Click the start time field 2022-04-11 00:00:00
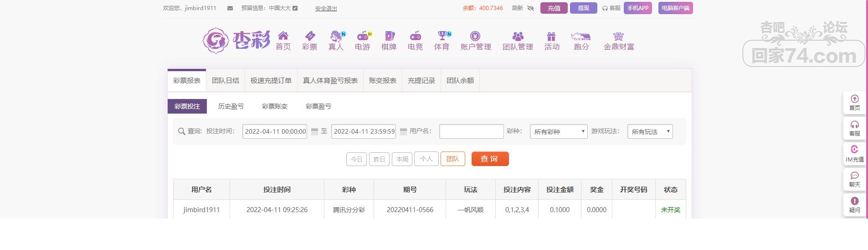This screenshot has width=868, height=250. click(275, 131)
